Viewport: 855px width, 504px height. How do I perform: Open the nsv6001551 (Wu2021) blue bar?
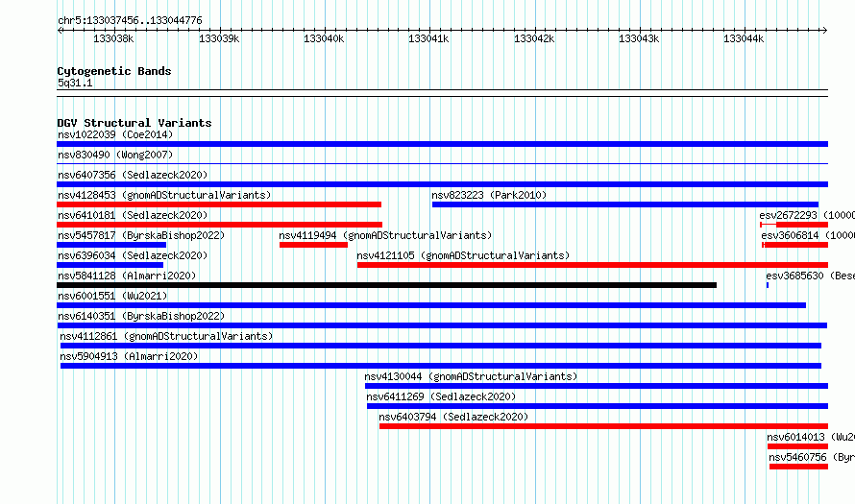(431, 305)
